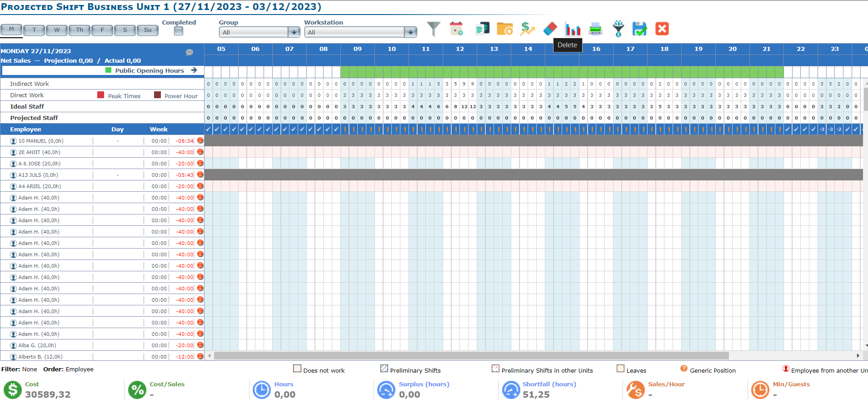Toggle the Does not work legend box
The width and height of the screenshot is (868, 414).
click(x=297, y=369)
